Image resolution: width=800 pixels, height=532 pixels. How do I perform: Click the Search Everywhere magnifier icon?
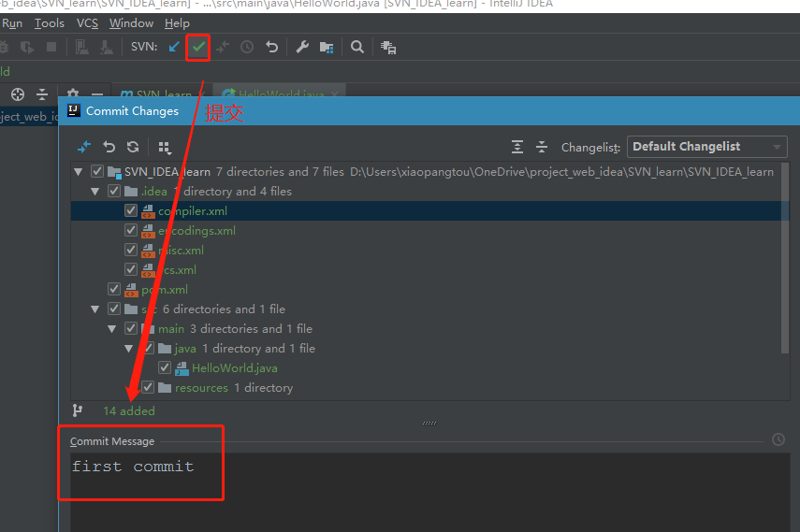point(357,47)
